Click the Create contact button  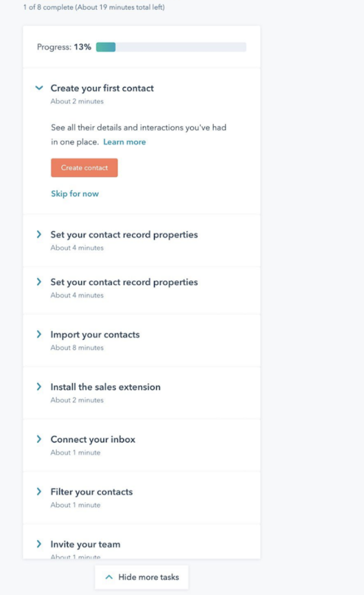pyautogui.click(x=84, y=167)
